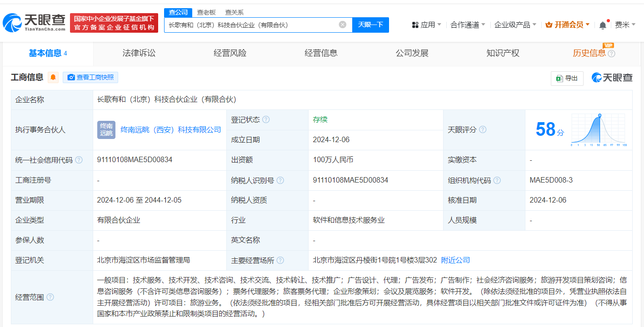Image resolution: width=644 pixels, height=327 pixels.
Task: Open the 经营信息 tab
Action: [x=321, y=53]
